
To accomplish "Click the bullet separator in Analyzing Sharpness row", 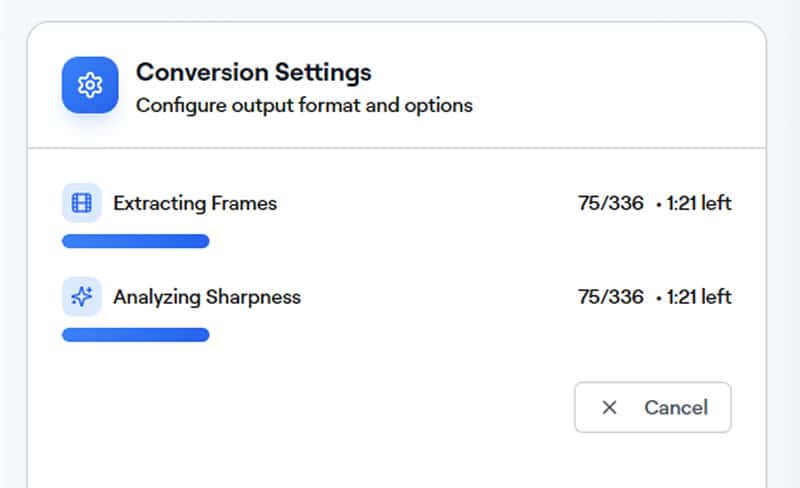I will coord(658,299).
